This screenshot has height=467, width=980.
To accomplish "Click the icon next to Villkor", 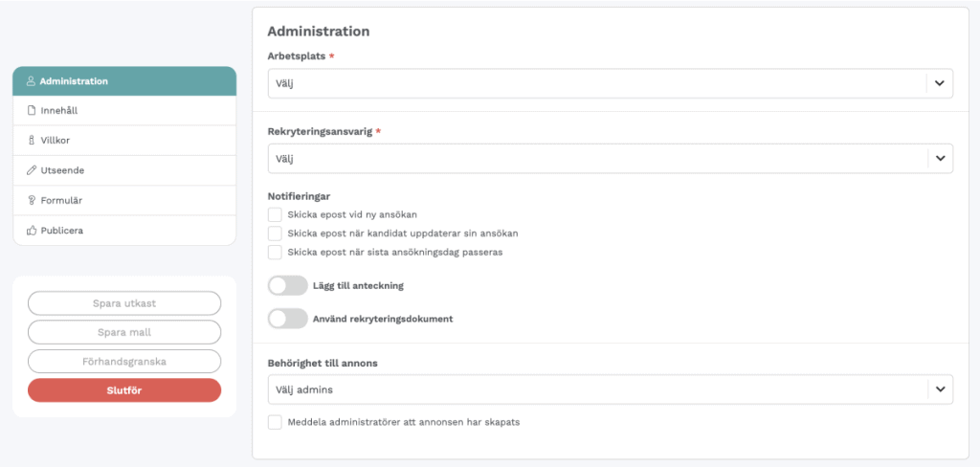I will (32, 141).
